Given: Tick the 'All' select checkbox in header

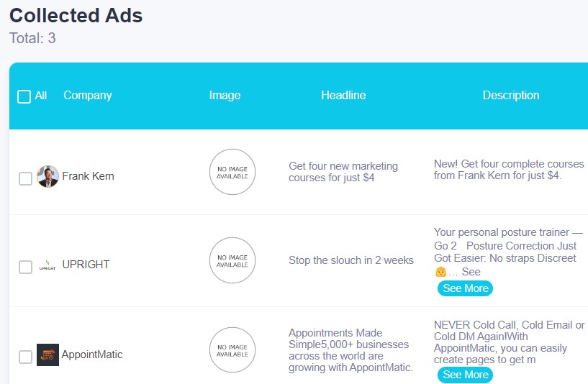Looking at the screenshot, I should tap(24, 96).
